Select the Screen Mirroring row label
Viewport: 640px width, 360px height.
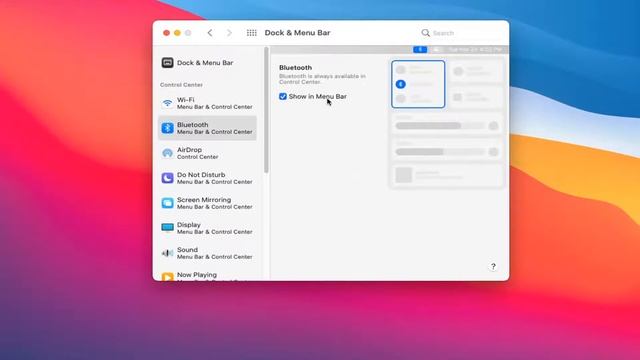tap(204, 200)
